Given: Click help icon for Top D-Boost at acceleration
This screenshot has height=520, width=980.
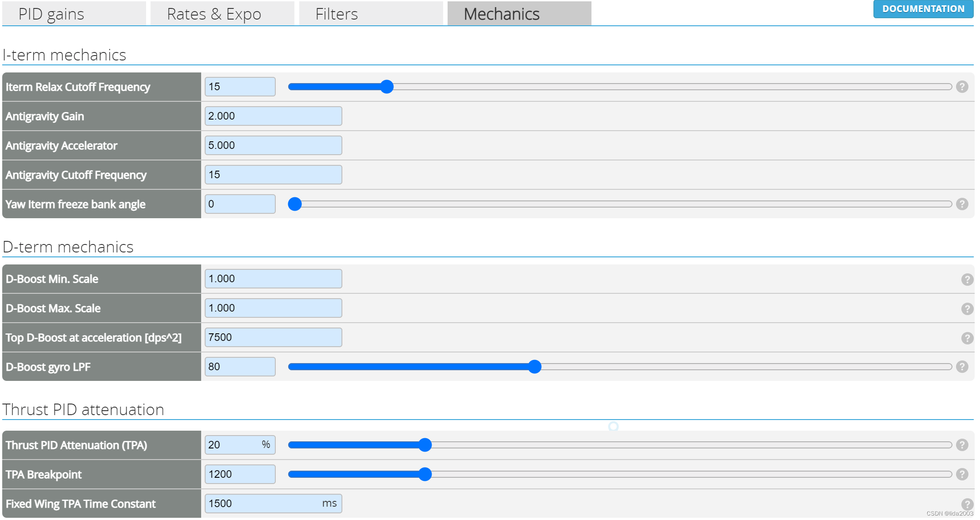Looking at the screenshot, I should [967, 338].
